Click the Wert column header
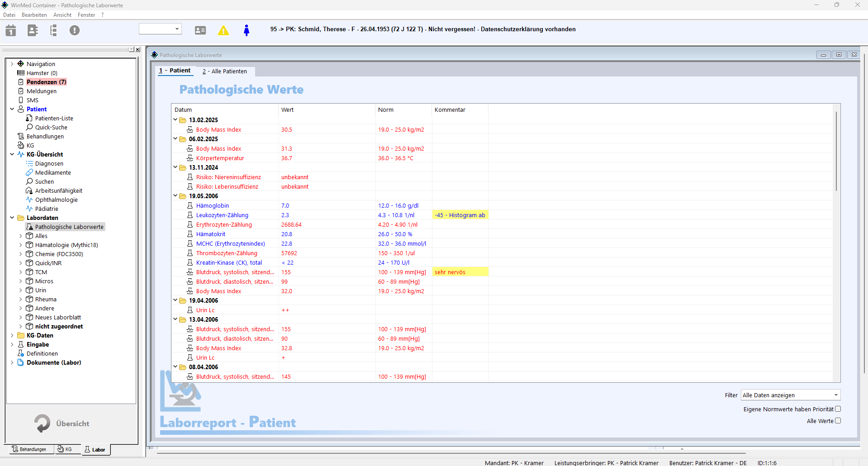Screen dimensions: 868x466 (327, 109)
